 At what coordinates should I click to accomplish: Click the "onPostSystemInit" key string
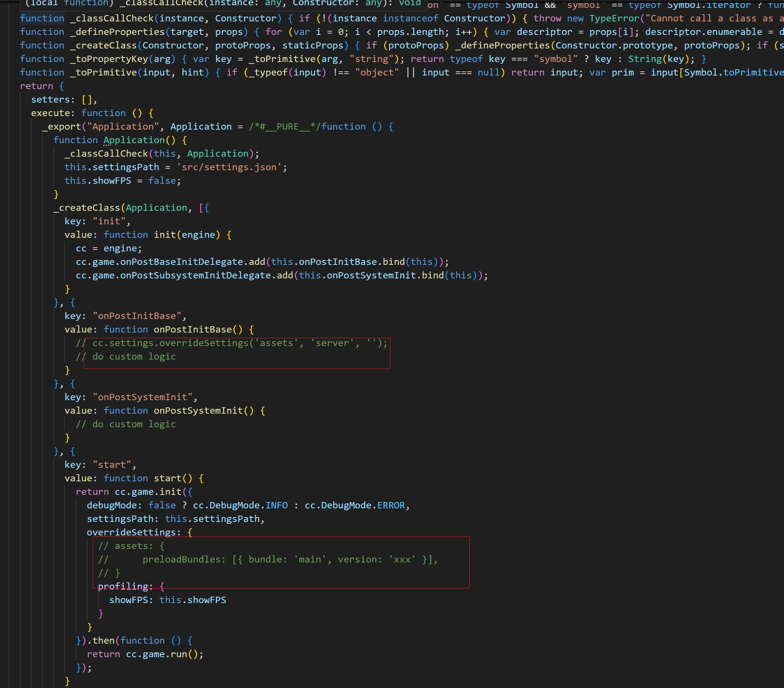(142, 397)
